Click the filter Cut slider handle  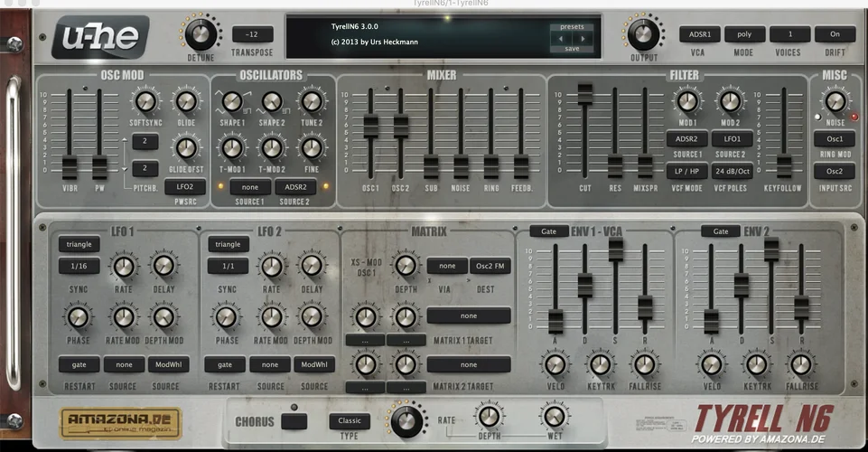(x=584, y=92)
